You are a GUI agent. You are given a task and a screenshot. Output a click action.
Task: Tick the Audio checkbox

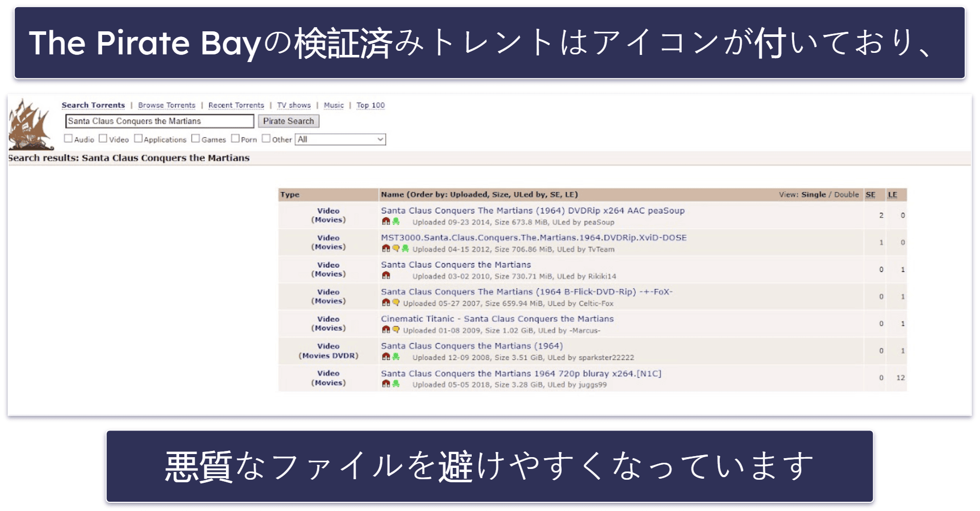[x=68, y=139]
